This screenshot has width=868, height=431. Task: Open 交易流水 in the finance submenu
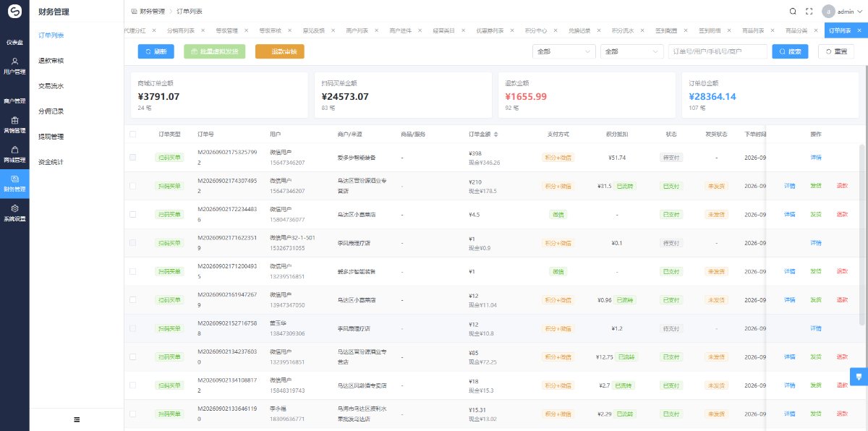point(51,85)
